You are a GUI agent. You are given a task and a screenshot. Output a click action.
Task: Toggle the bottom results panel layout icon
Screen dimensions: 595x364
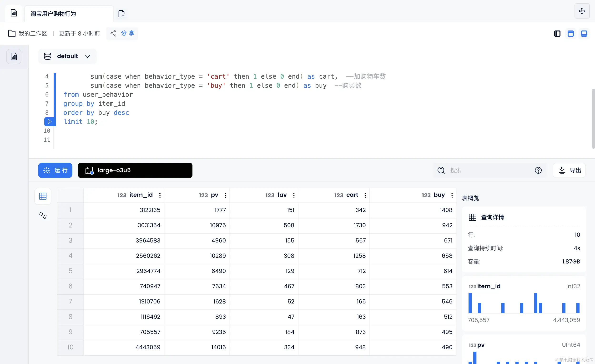[584, 34]
